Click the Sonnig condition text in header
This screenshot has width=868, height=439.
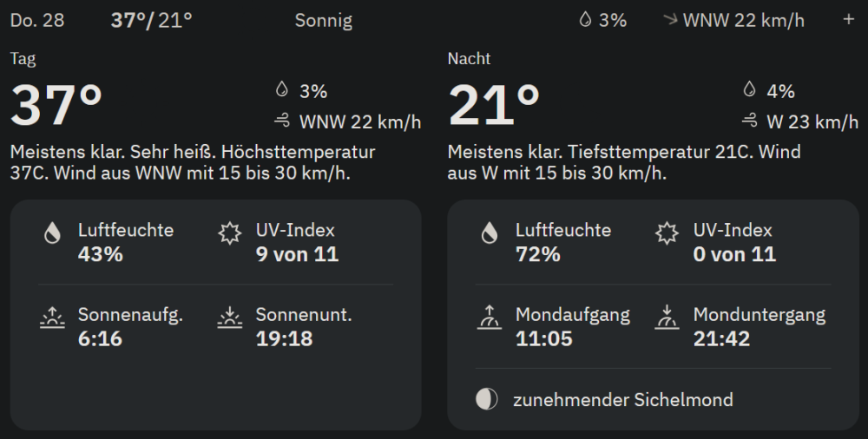tap(324, 20)
